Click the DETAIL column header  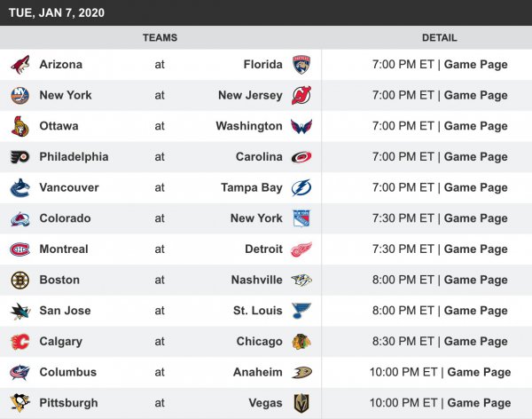(439, 38)
